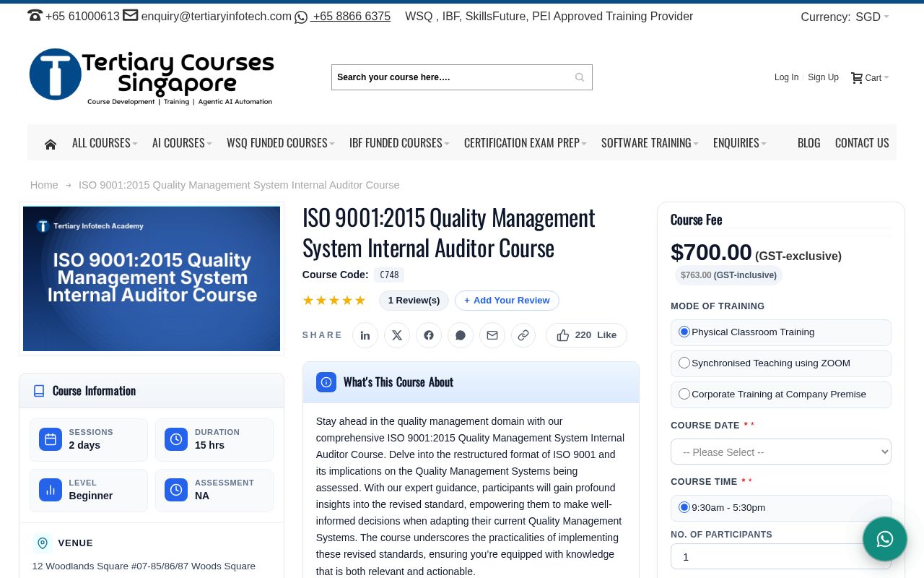Share via the chat bubble icon
Image resolution: width=924 pixels, height=578 pixels.
point(461,335)
